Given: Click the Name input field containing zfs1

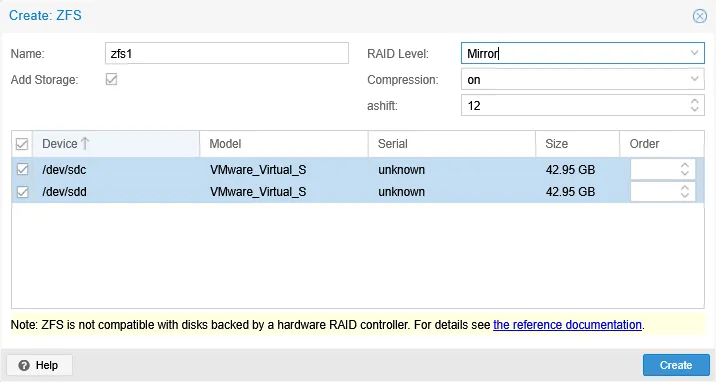Looking at the screenshot, I should click(227, 53).
